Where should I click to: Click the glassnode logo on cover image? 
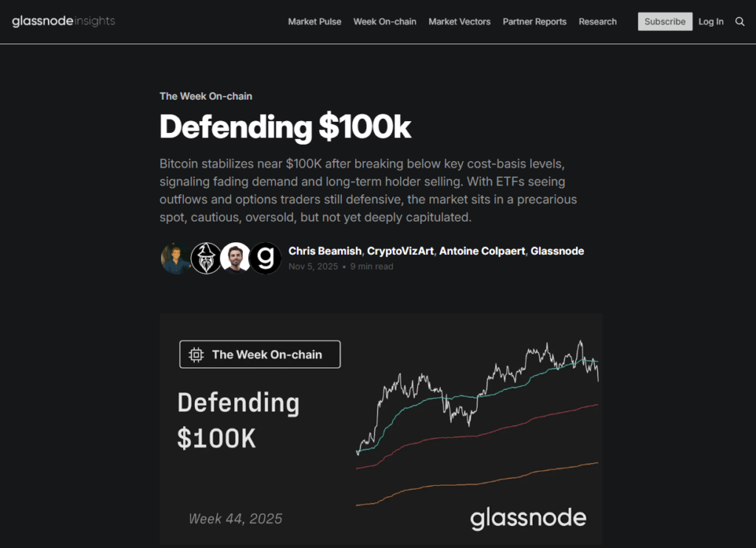(528, 518)
